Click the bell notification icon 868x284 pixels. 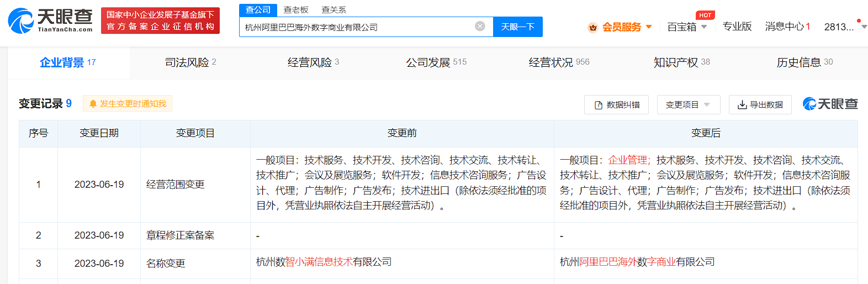click(x=93, y=104)
